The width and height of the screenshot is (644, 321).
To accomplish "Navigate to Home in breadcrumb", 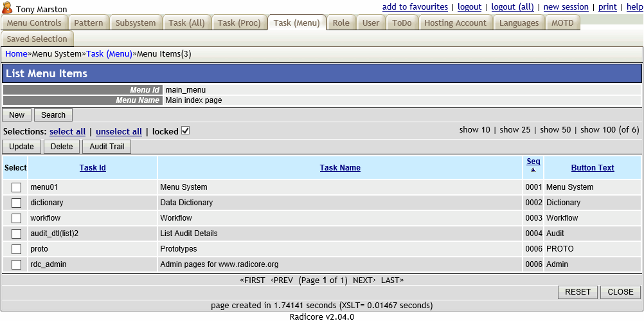I will coord(16,54).
